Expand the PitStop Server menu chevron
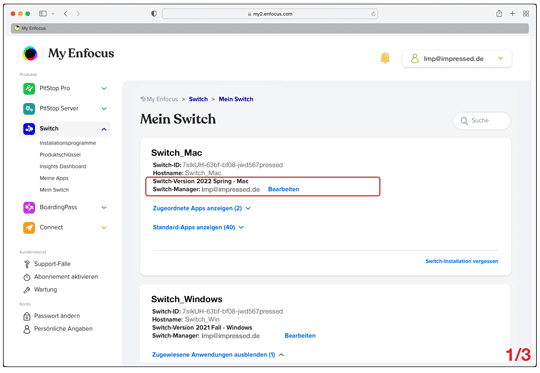The height and width of the screenshot is (373, 540). click(x=104, y=109)
